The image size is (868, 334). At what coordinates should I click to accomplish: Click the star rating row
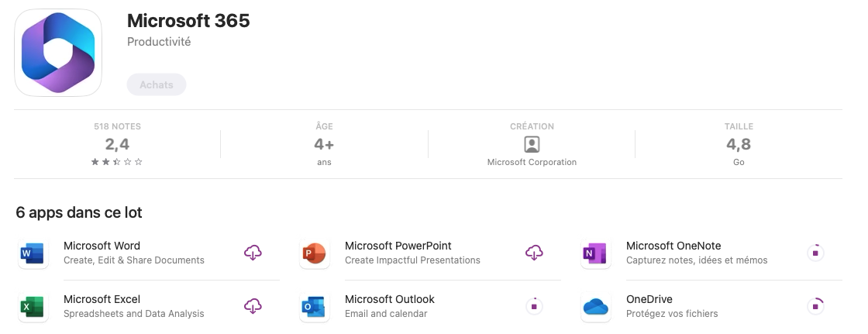(x=117, y=162)
